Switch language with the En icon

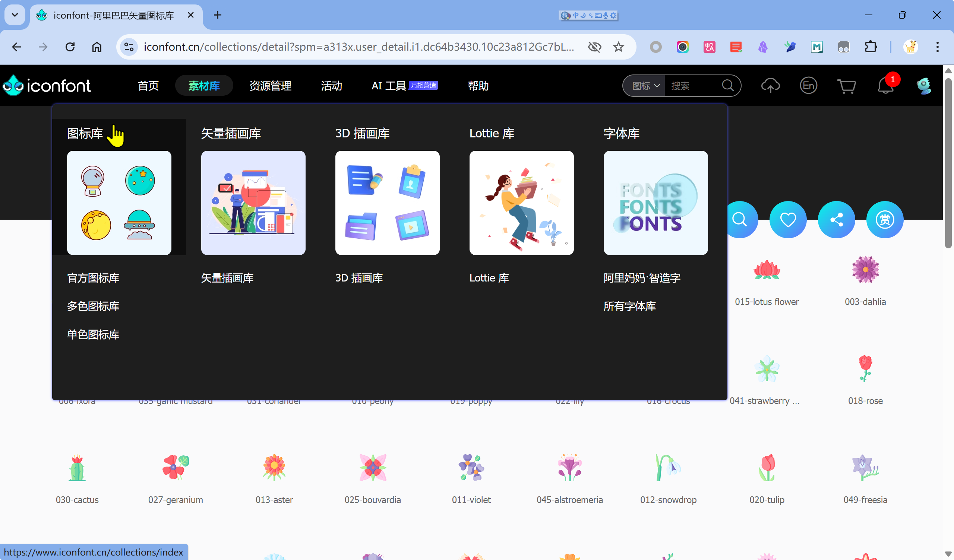[808, 86]
